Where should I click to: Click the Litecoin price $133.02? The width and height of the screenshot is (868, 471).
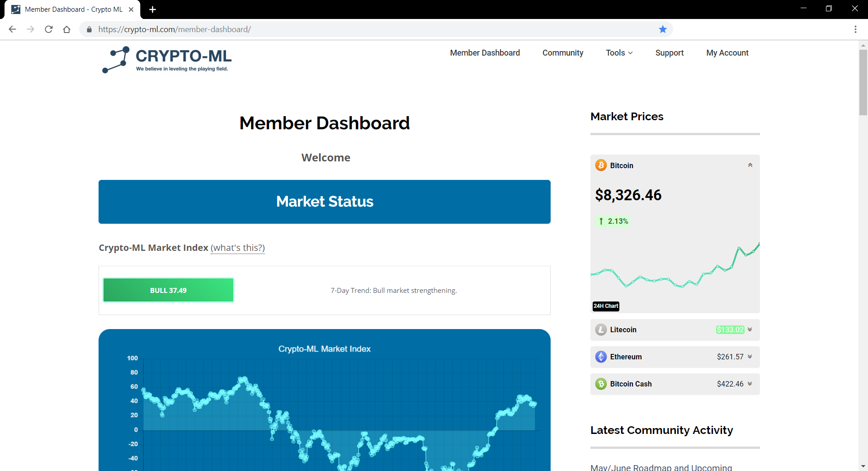coord(730,330)
